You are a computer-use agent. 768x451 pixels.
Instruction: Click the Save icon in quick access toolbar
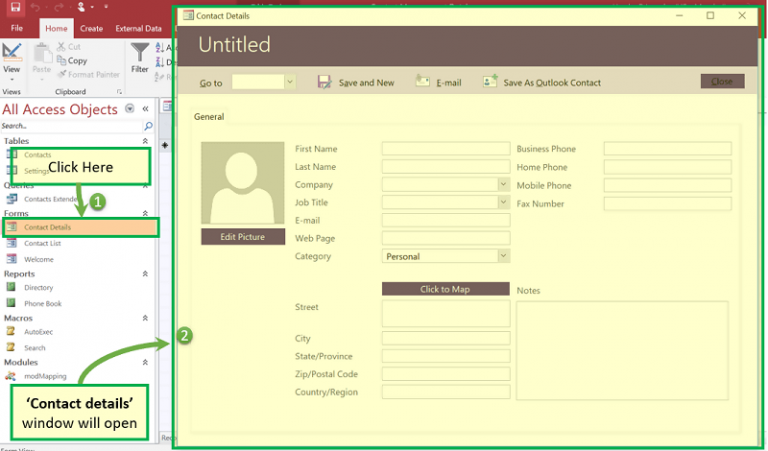[x=15, y=8]
